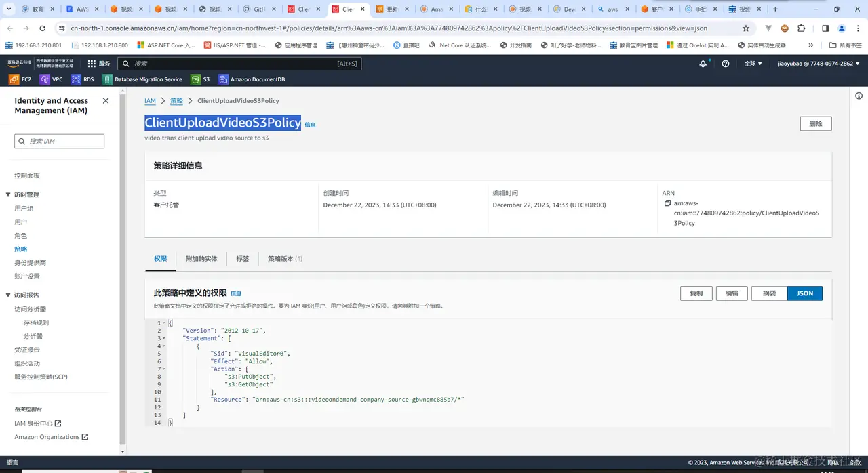Switch to JSON view

point(805,293)
